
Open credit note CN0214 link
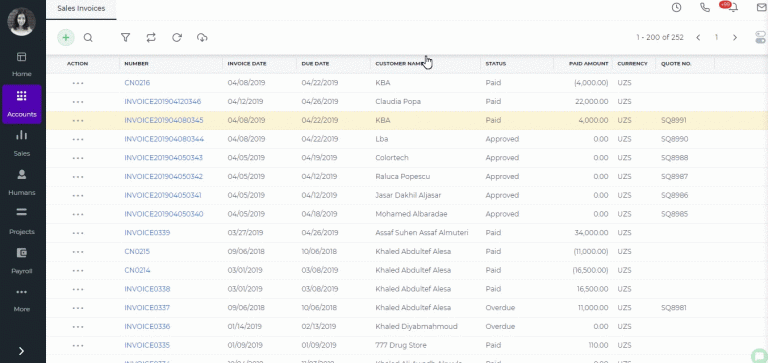tap(137, 270)
